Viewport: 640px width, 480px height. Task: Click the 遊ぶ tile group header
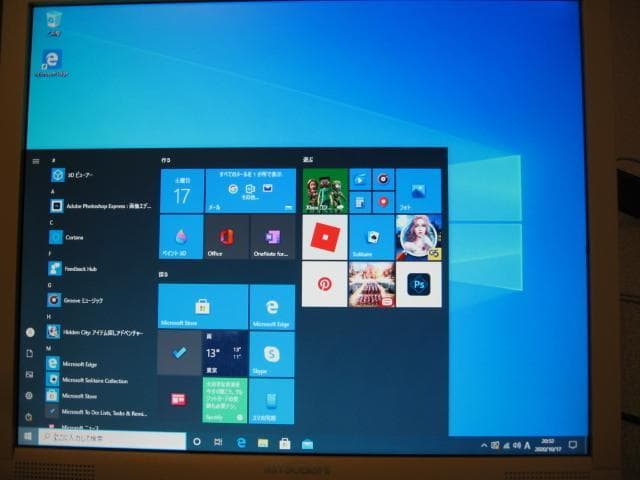pyautogui.click(x=308, y=160)
